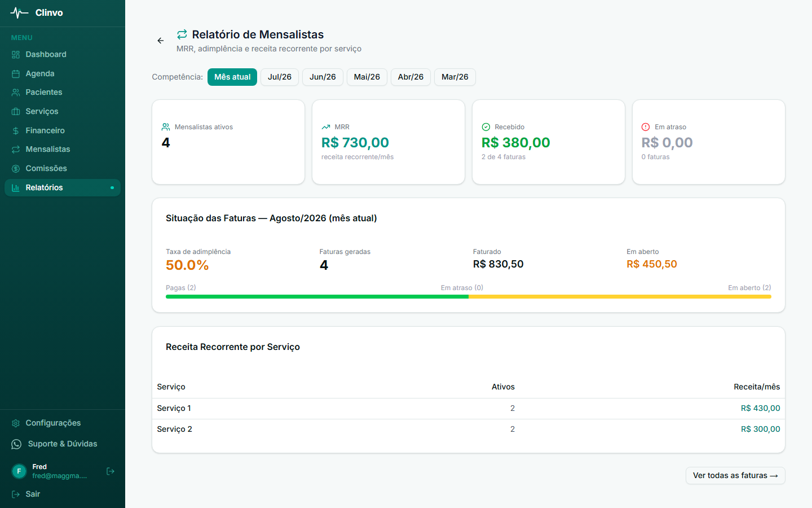Click the Pacientes people icon
Viewport: 812px width, 508px height.
(x=16, y=93)
